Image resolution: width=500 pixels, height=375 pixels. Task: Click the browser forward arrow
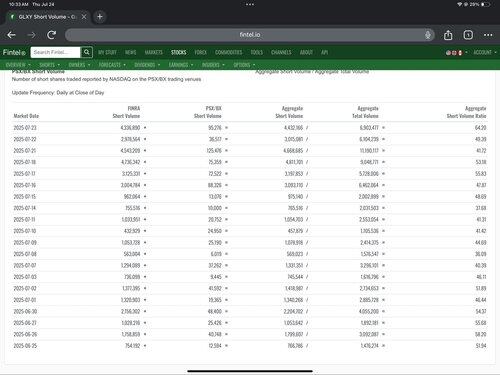(31, 35)
